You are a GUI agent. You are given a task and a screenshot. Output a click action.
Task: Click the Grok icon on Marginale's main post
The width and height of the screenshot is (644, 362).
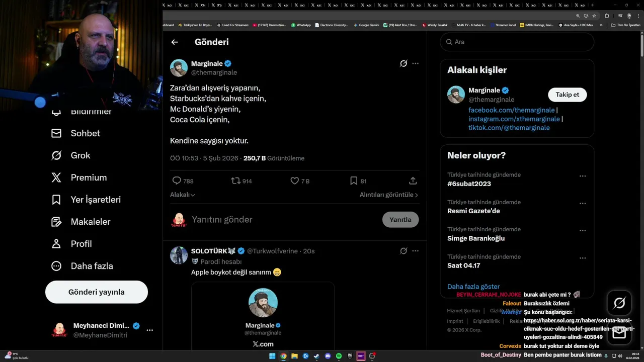(x=404, y=63)
